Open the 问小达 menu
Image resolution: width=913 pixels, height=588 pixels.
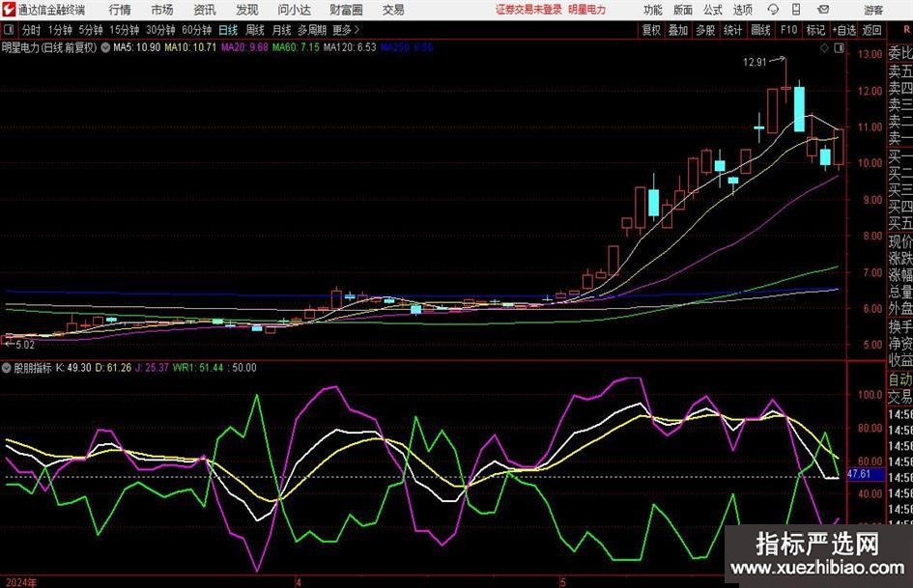[294, 10]
